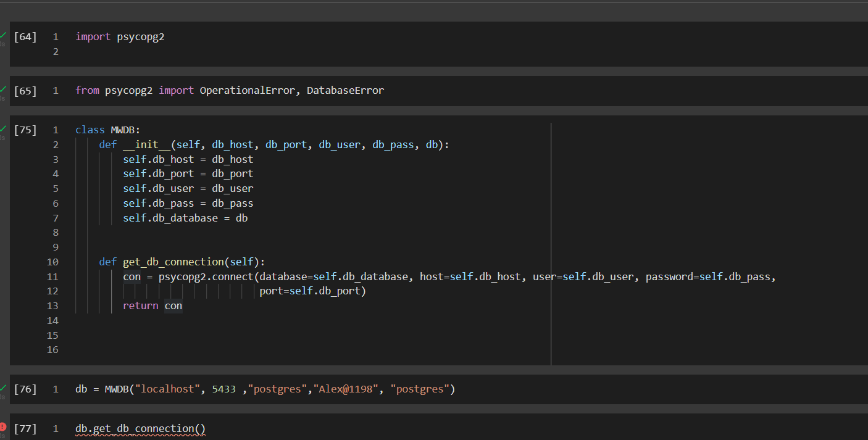
Task: Click the green success checkmark of cell 76
Action: (3, 387)
